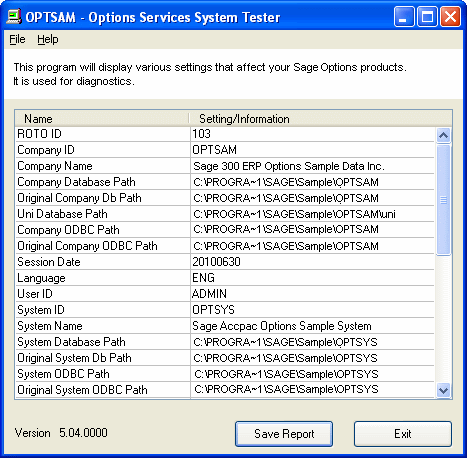467x458 pixels.
Task: Click the path ending in OPTSAM\uni
Action: coord(294,214)
